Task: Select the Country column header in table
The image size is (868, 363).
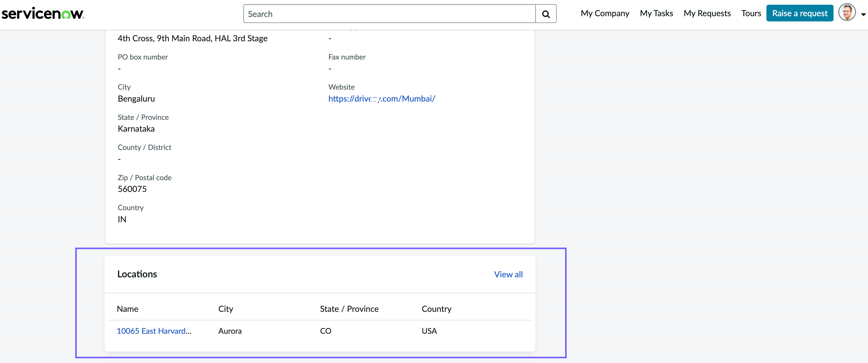Action: (x=436, y=309)
